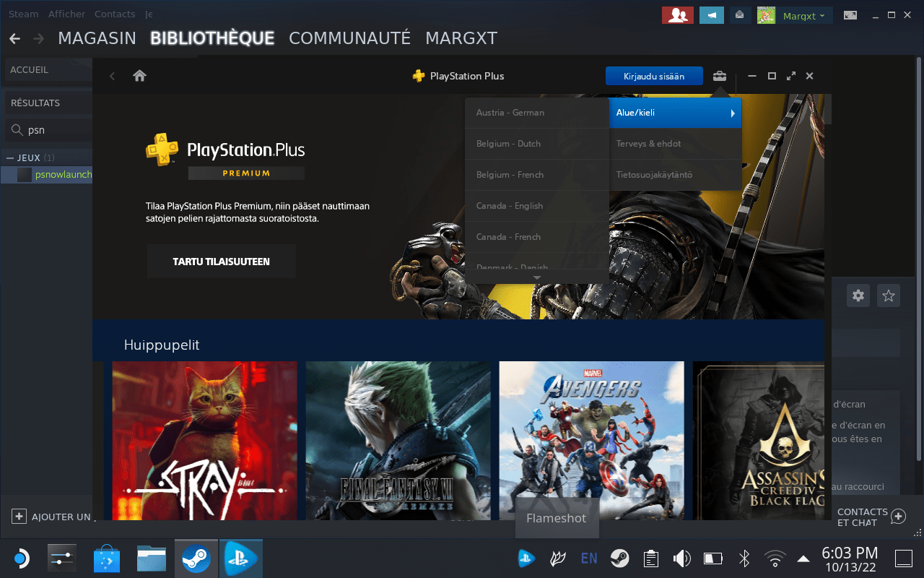The image size is (924, 578).
Task: Open Alue/kieli submenu
Action: [x=675, y=113]
